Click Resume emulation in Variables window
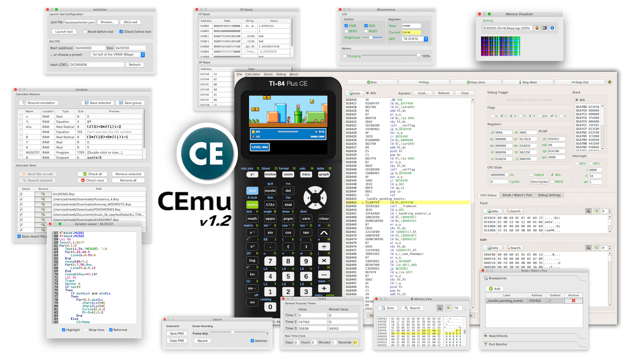 (38, 103)
